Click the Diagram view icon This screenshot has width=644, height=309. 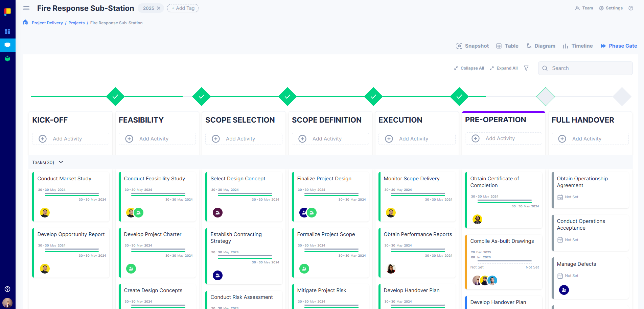[x=529, y=46]
